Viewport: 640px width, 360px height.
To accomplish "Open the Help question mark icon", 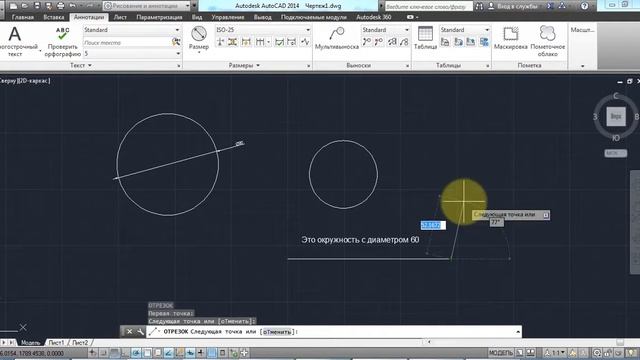I will pyautogui.click(x=585, y=6).
